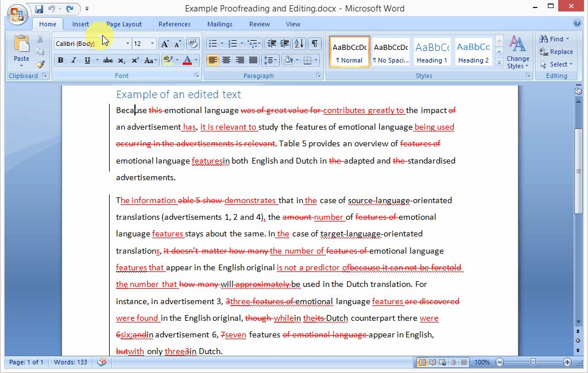Apply the Heading 1 style
This screenshot has height=373, width=588.
pyautogui.click(x=432, y=52)
